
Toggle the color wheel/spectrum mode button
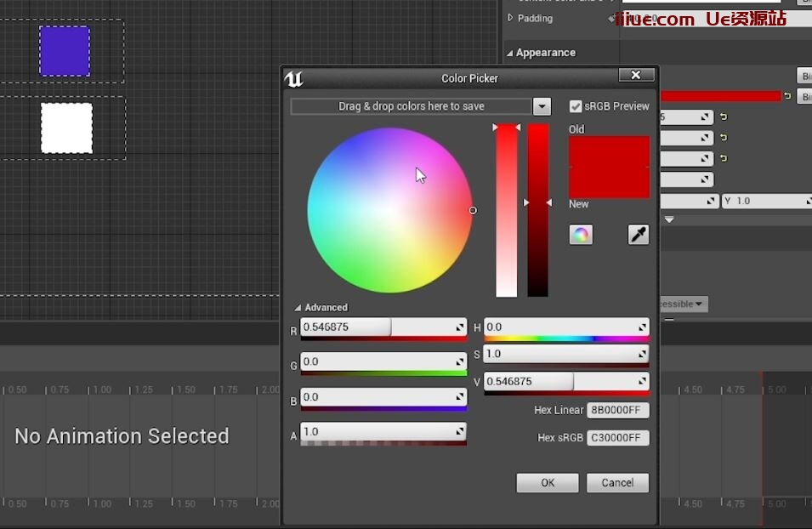coord(581,235)
